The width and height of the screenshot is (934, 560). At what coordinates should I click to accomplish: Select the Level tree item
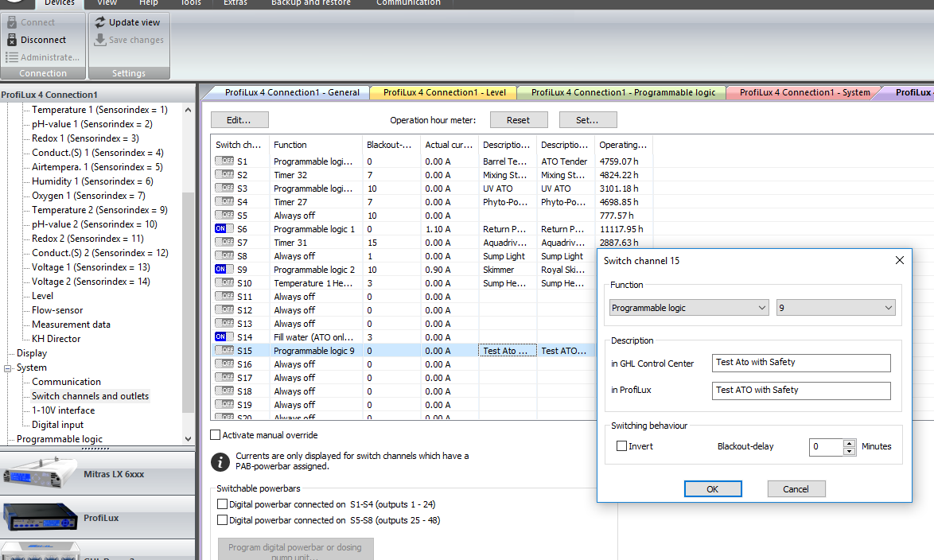pos(42,295)
